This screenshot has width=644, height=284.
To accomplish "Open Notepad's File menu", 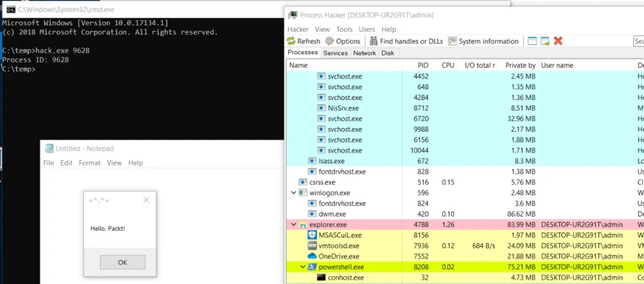I will click(x=48, y=163).
